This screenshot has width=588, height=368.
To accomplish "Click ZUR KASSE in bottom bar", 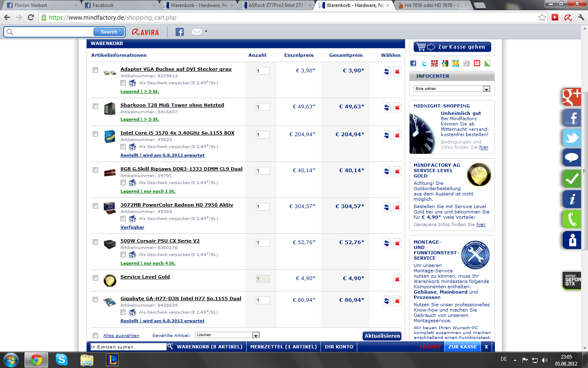I will coord(463,347).
